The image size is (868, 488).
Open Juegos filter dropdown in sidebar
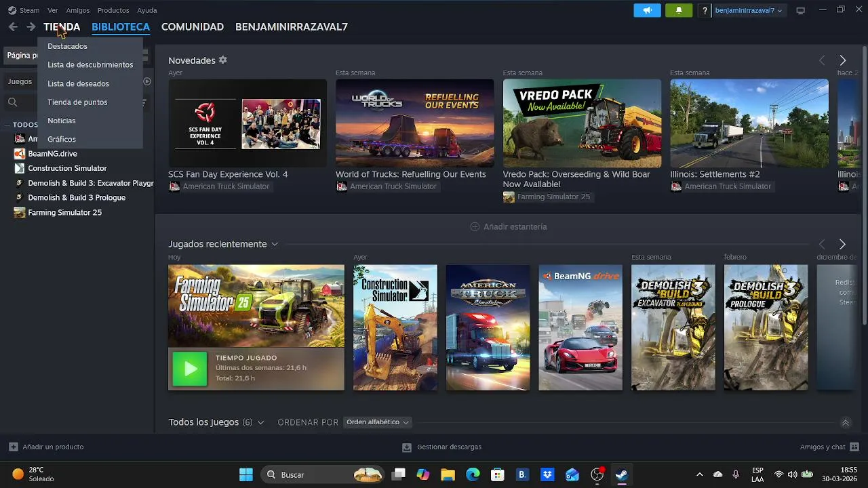tap(20, 81)
